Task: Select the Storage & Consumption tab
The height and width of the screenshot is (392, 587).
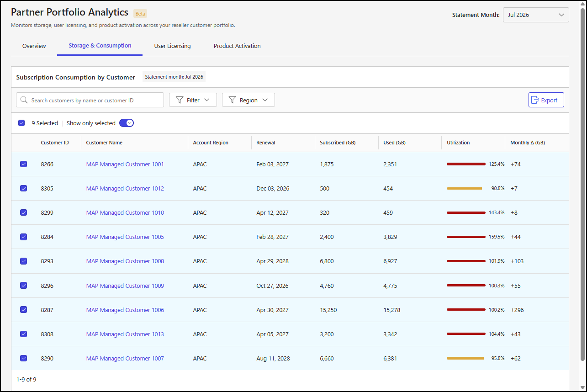Action: [100, 46]
